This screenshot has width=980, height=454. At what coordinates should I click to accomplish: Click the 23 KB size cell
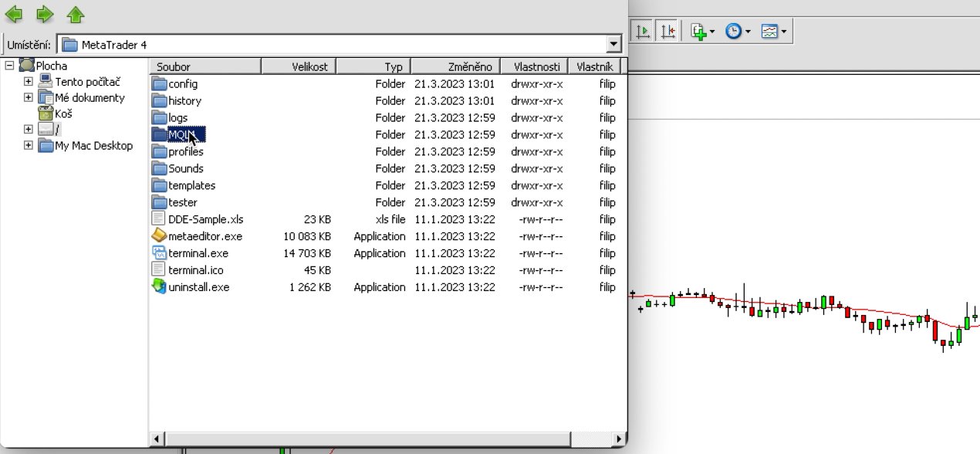316,219
